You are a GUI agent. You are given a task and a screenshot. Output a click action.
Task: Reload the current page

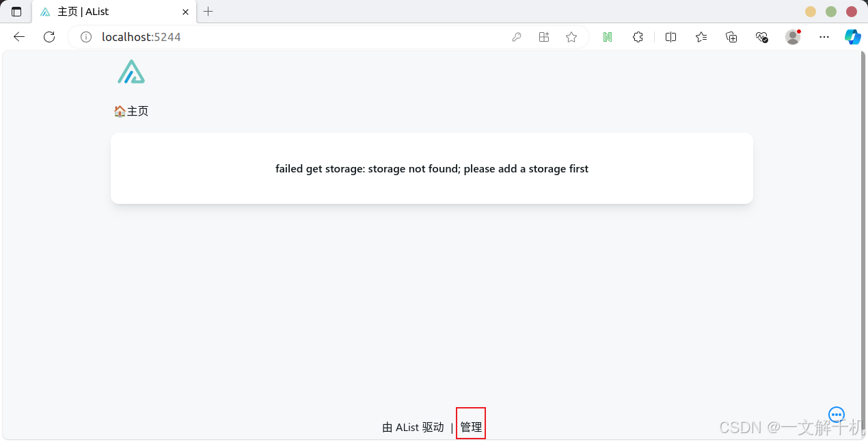[49, 37]
